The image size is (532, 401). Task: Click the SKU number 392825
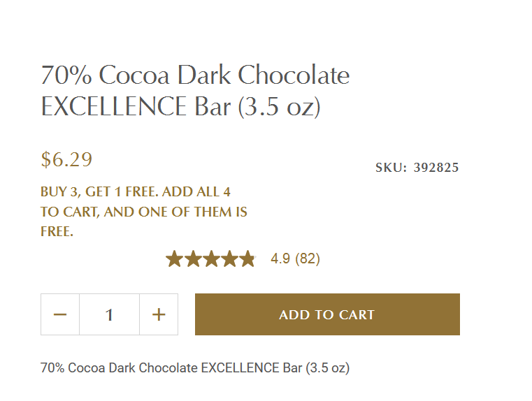436,168
